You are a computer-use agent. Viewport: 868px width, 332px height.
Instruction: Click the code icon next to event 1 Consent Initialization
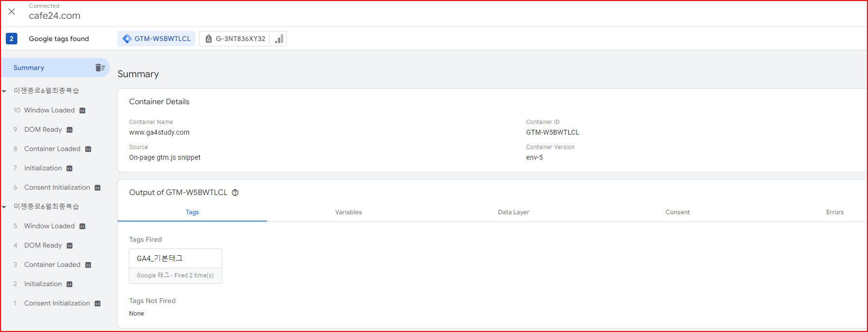(98, 304)
